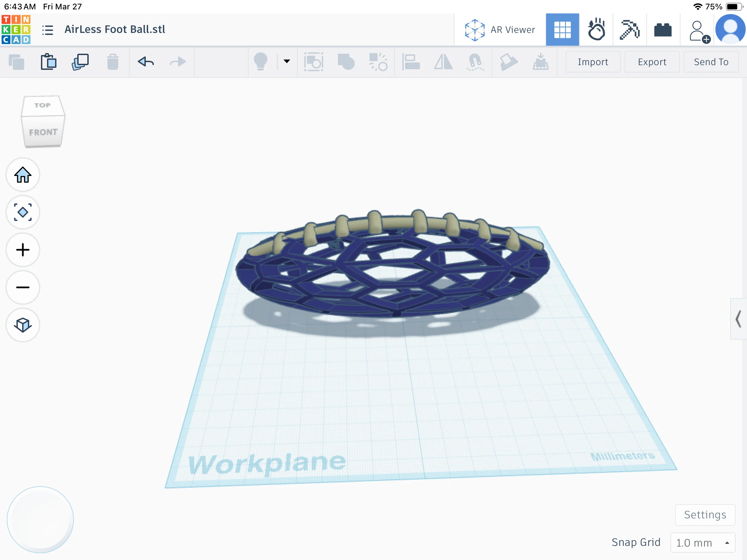Screen dimensions: 747x560
Task: Expand the visibility dropdown arrow
Action: click(x=287, y=61)
